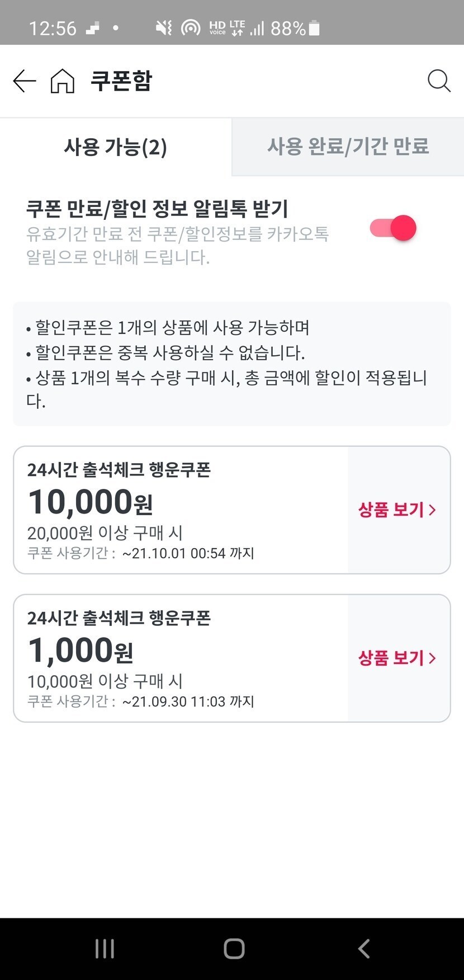Tap the coupon usage notice box
464x980 pixels.
(x=231, y=364)
